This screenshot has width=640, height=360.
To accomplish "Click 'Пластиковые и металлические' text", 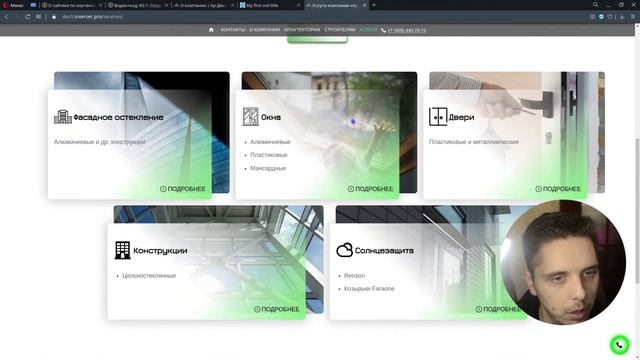I will point(474,142).
